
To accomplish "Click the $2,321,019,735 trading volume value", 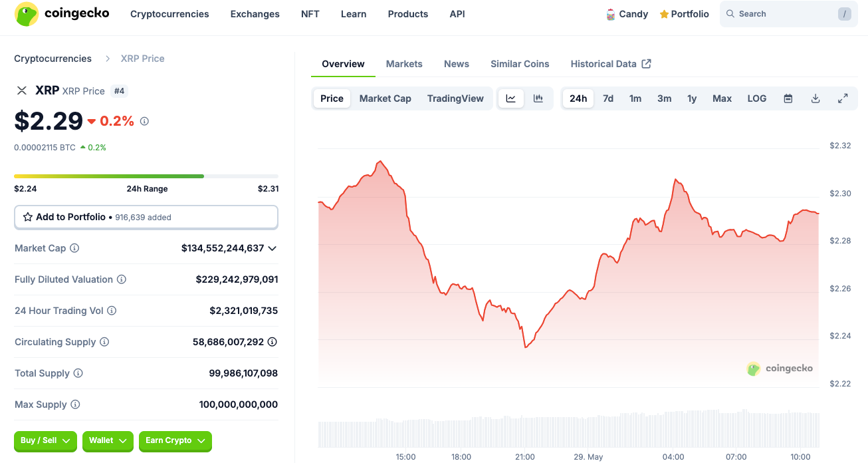I will point(244,311).
